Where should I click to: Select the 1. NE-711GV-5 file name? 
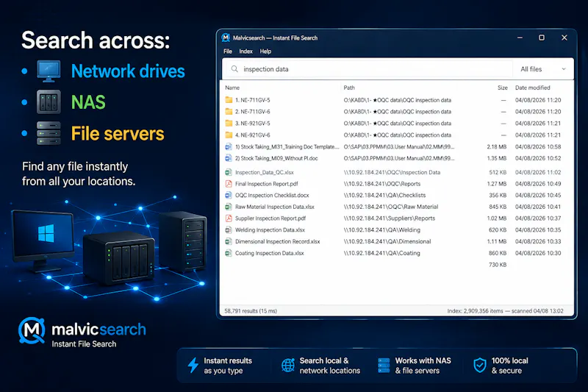pos(252,100)
